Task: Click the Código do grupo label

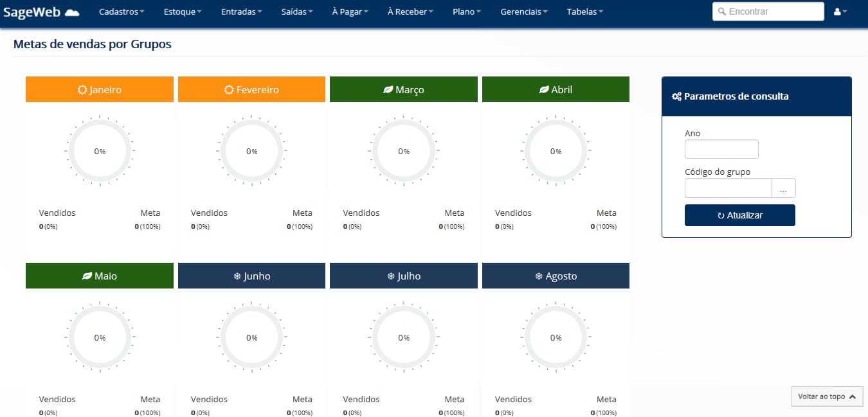Action: [x=718, y=172]
